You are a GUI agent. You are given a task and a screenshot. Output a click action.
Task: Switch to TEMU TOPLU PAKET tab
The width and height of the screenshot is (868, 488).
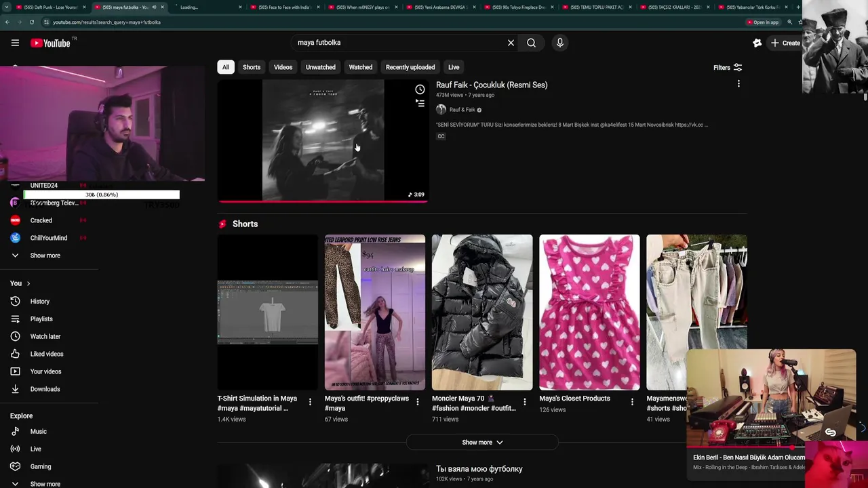[x=597, y=7]
